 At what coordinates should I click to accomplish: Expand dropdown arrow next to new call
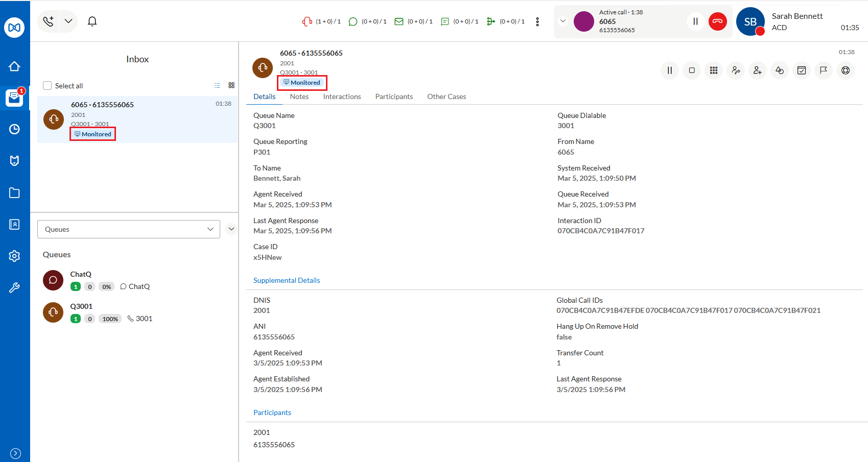[x=68, y=21]
